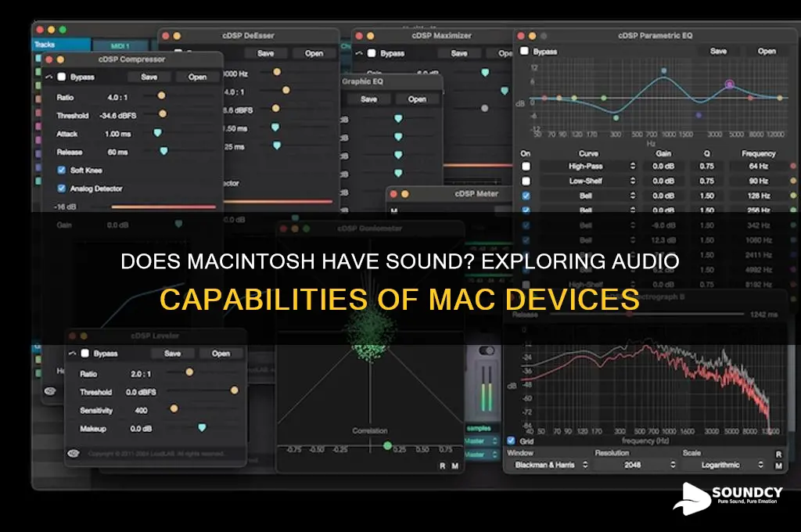
Task: Click the eye icon below the Compressor window
Action: pos(50,391)
